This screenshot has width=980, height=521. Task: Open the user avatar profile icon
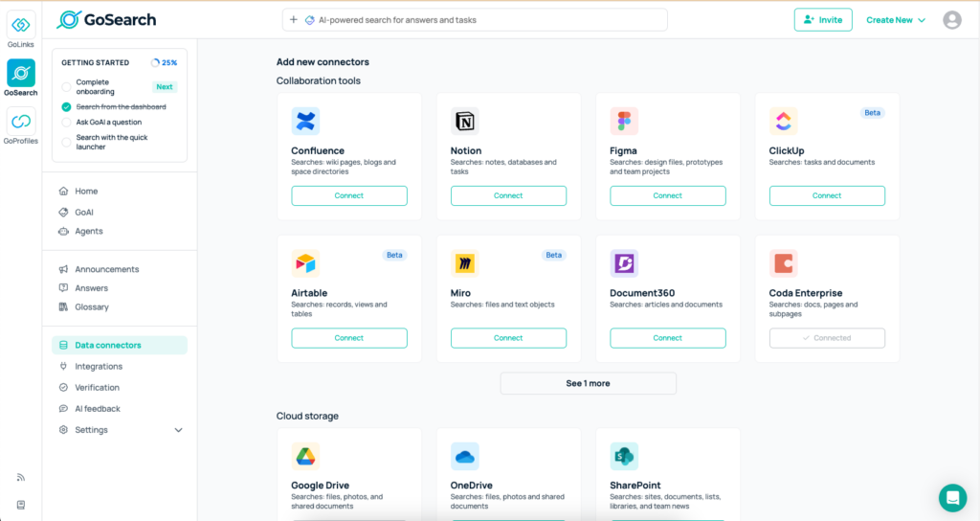click(x=952, y=20)
